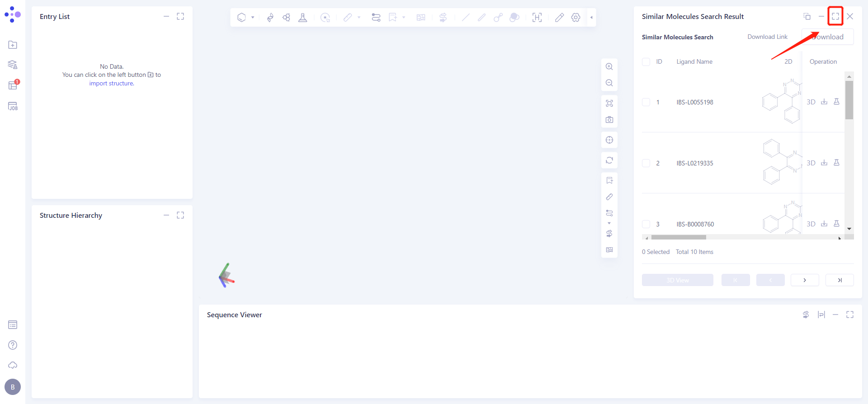868x404 pixels.
Task: Take a screenshot with camera icon
Action: 609,120
